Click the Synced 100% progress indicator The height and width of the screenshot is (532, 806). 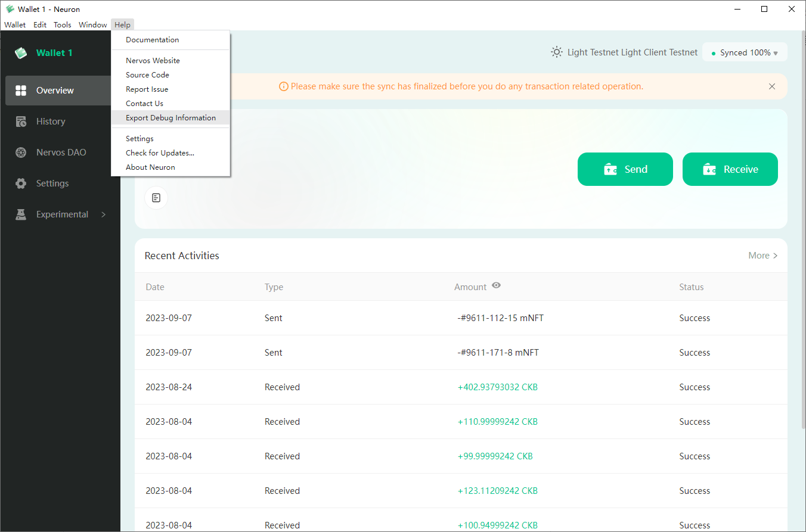pos(744,52)
